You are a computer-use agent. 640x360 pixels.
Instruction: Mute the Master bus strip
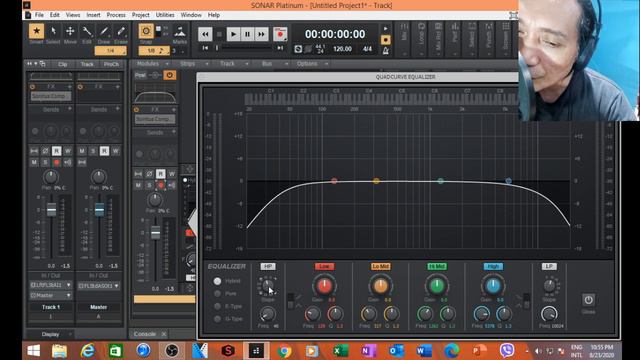click(x=82, y=151)
